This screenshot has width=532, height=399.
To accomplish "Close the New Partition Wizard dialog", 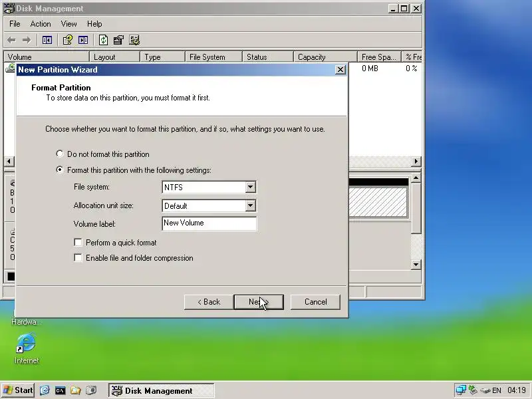I will pos(340,70).
